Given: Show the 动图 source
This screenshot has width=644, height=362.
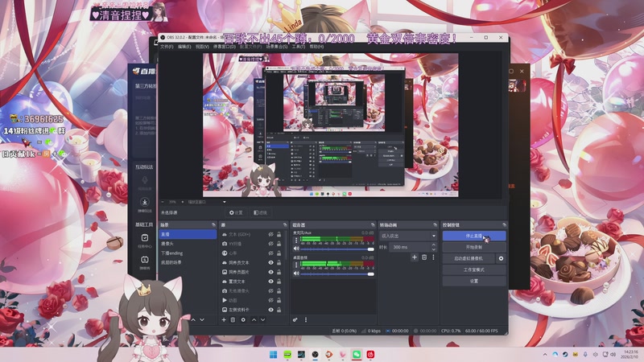Looking at the screenshot, I should pos(270,300).
